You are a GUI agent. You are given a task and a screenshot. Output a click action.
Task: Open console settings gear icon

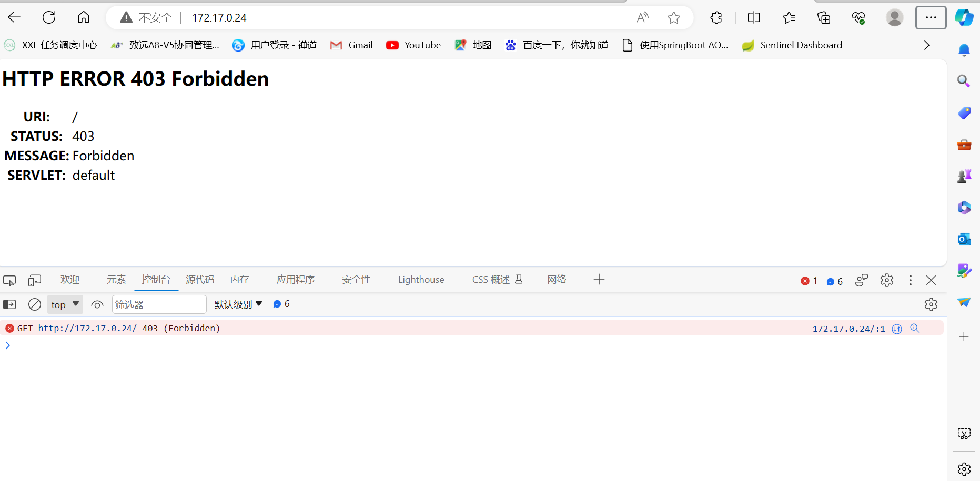[931, 304]
